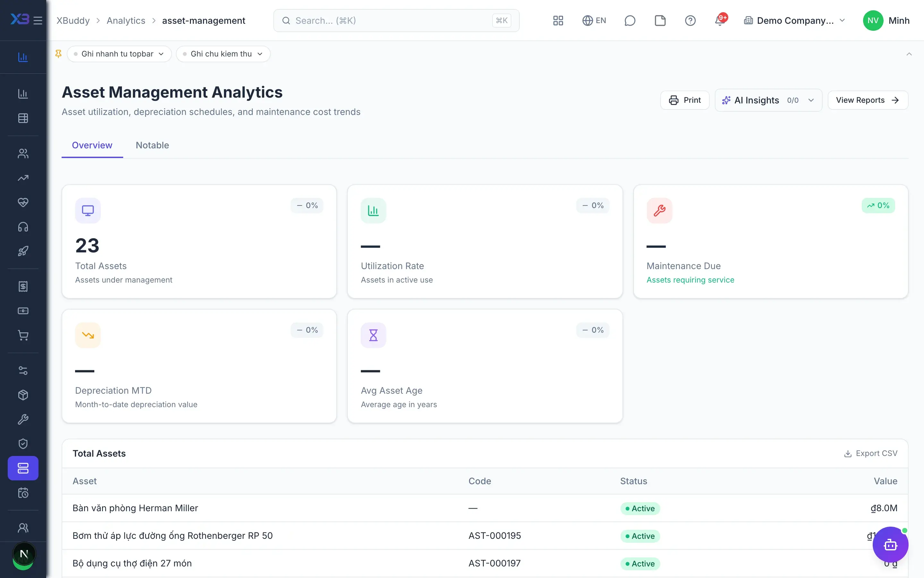This screenshot has width=924, height=578.
Task: Open the table grid sidebar icon
Action: pos(23,118)
